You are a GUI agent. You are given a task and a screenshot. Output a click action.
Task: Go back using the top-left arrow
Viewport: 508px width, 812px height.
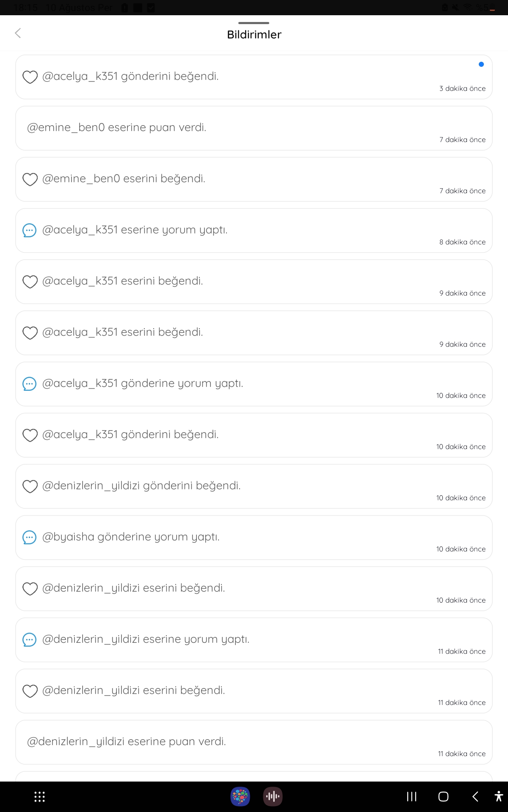click(x=18, y=33)
